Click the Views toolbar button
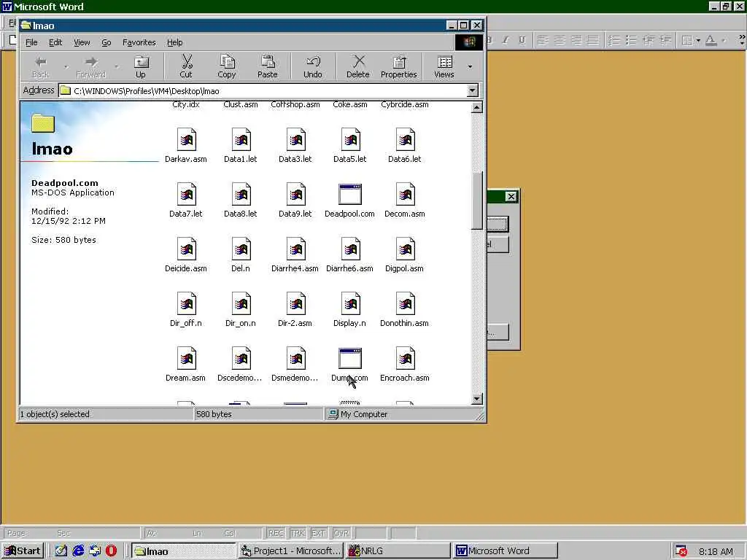This screenshot has width=747, height=560. pos(444,66)
